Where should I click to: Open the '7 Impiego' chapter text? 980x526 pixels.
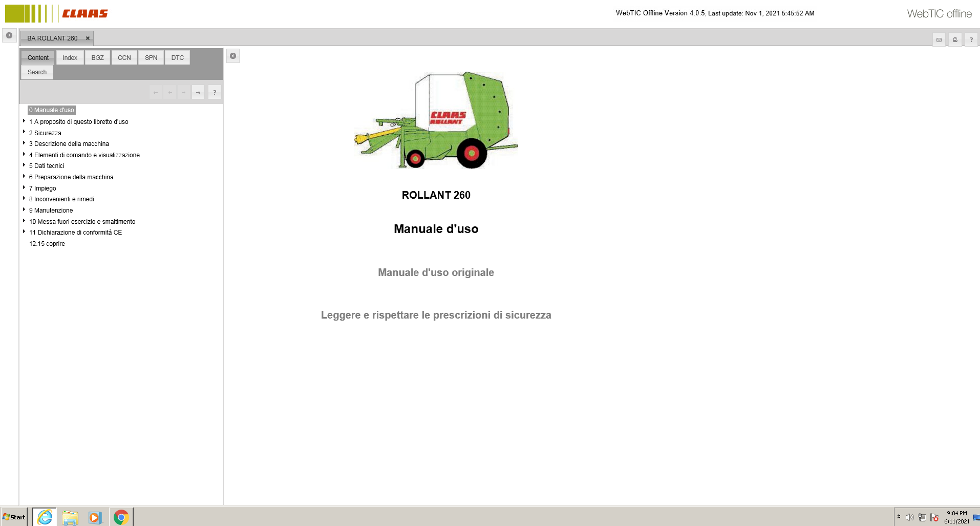click(42, 188)
